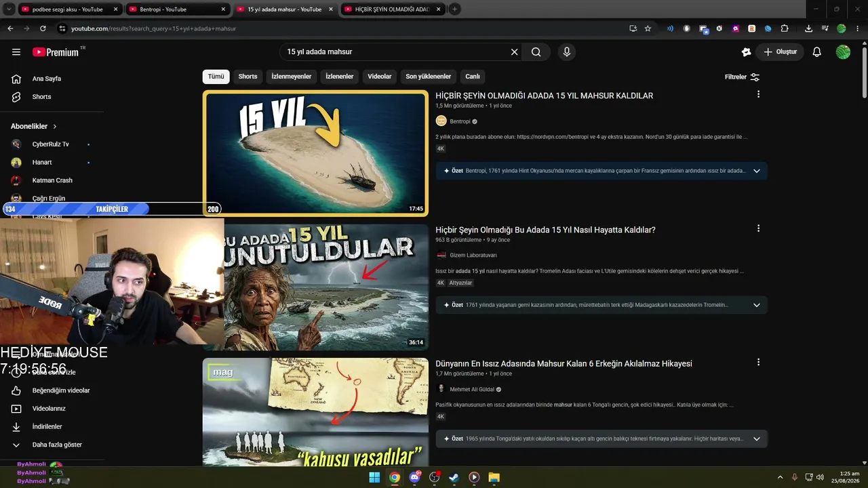Play the 'kabusu yaşadılar' map thumbnail
The height and width of the screenshot is (488, 868).
[315, 412]
